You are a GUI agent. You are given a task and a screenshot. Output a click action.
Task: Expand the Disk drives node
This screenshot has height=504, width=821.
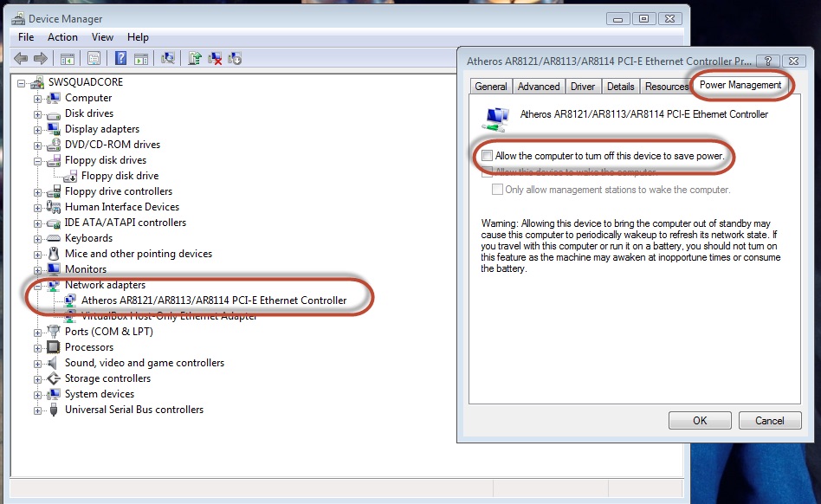[37, 114]
